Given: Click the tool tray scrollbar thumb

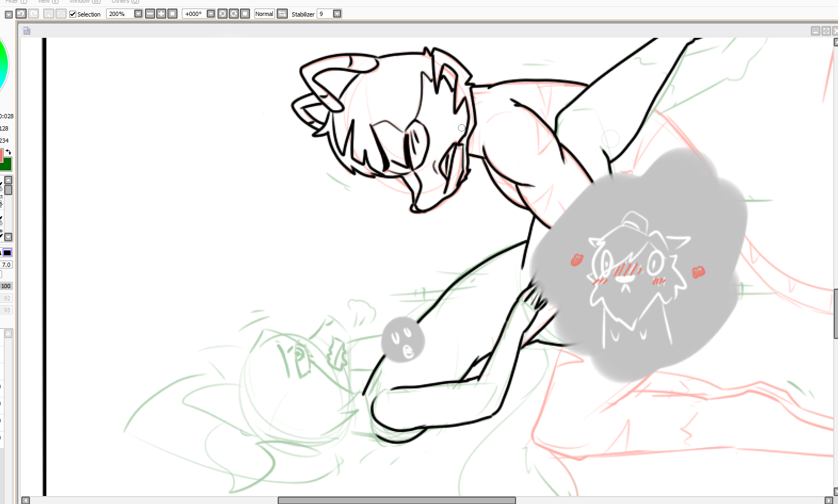Looking at the screenshot, I should click(9, 190).
